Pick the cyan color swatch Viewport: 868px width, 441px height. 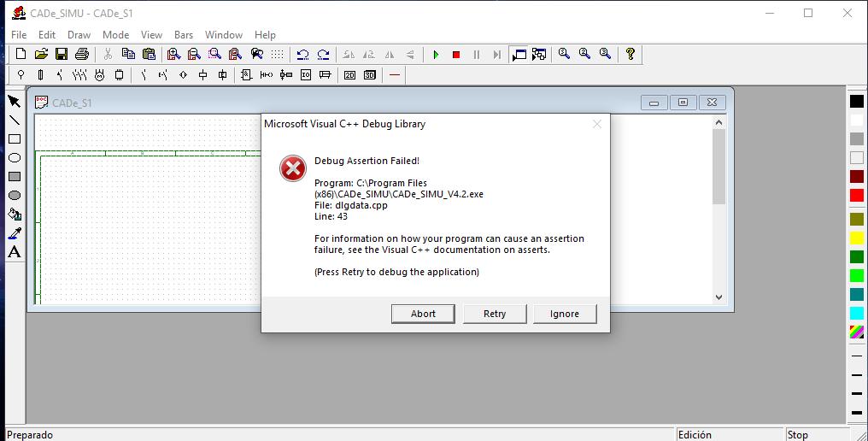[857, 313]
